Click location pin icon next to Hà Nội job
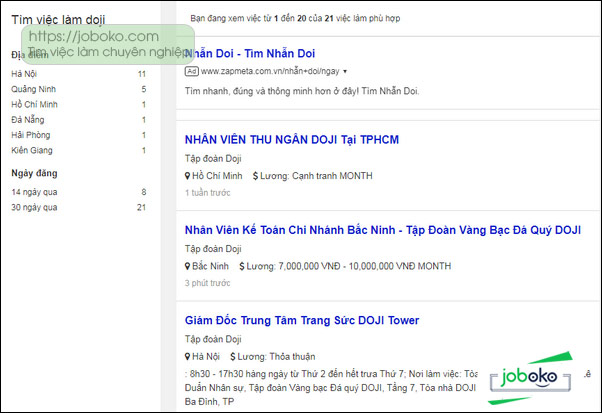The width and height of the screenshot is (602, 413). pos(187,357)
